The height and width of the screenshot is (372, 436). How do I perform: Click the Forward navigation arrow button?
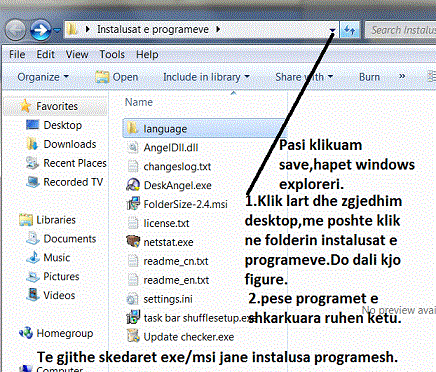[41, 30]
